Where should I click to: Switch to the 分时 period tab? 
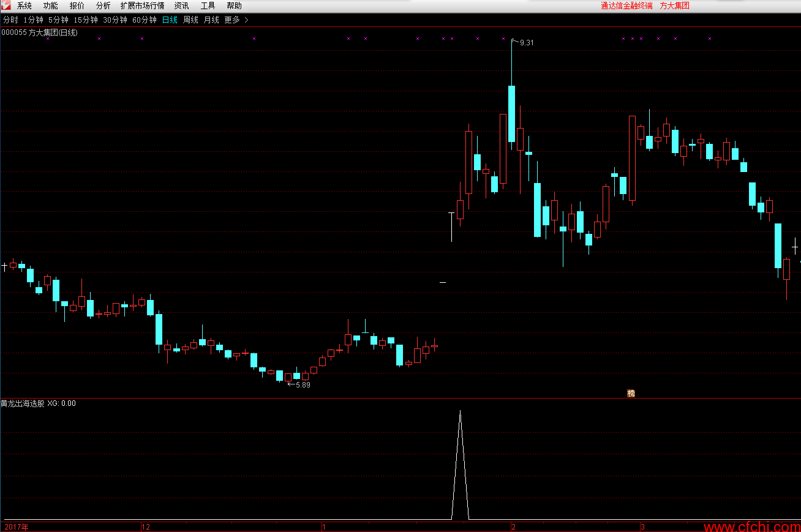click(10, 20)
